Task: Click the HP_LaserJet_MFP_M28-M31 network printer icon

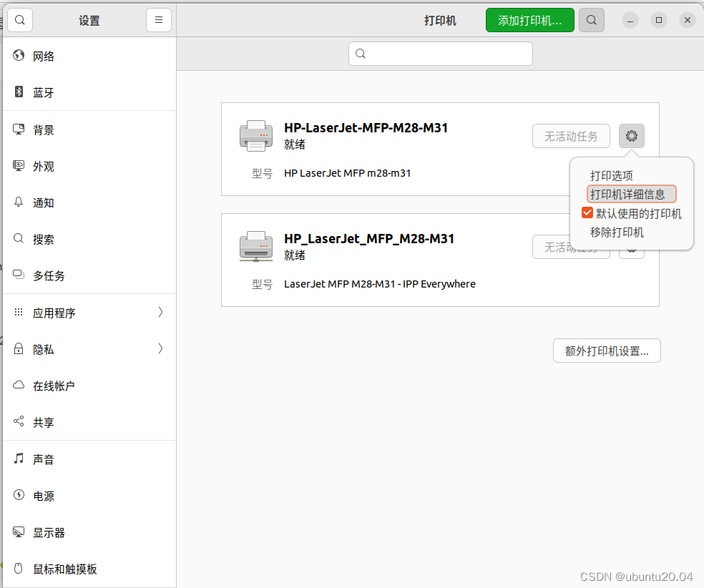Action: click(x=256, y=246)
